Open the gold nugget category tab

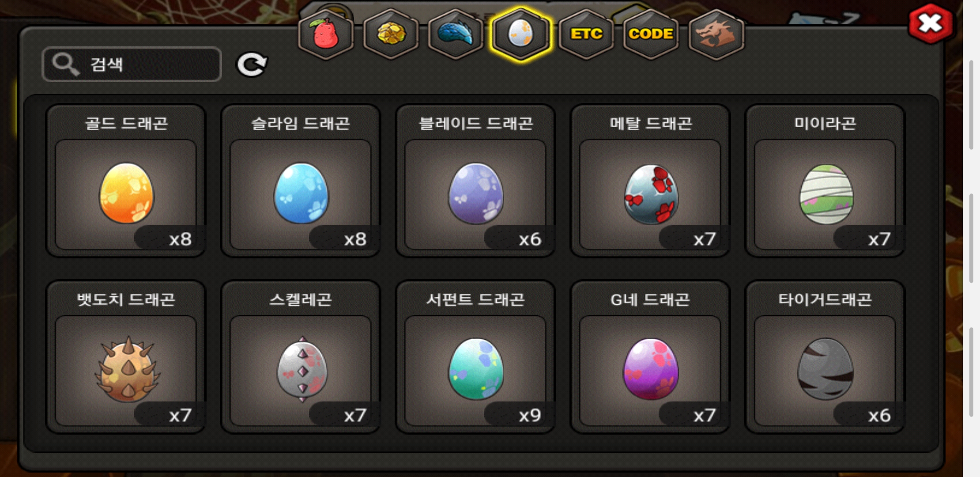coord(391,34)
